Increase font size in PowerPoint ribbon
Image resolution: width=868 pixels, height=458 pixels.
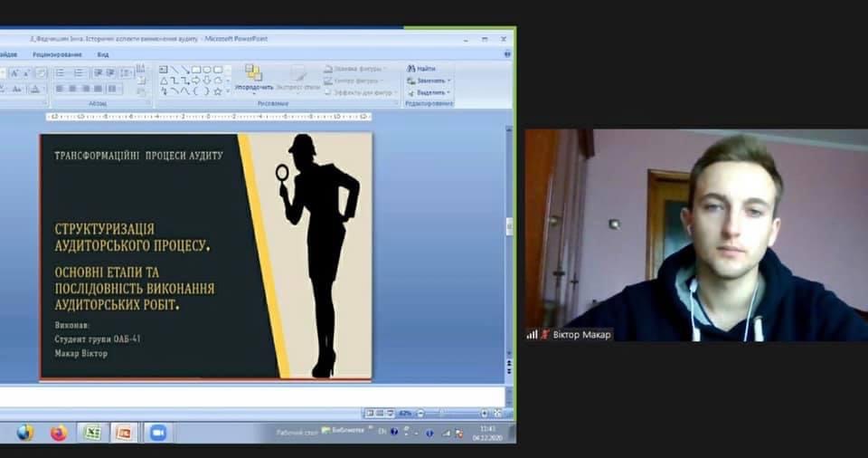15,73
